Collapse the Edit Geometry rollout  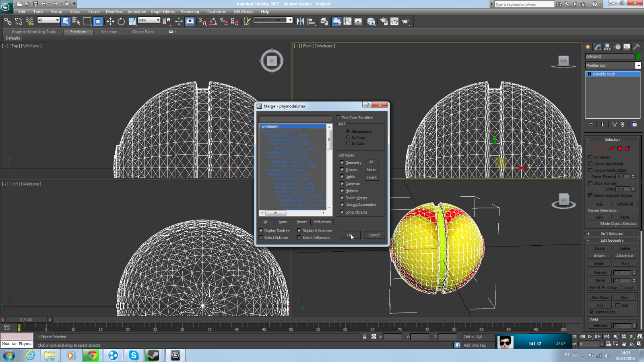point(612,241)
